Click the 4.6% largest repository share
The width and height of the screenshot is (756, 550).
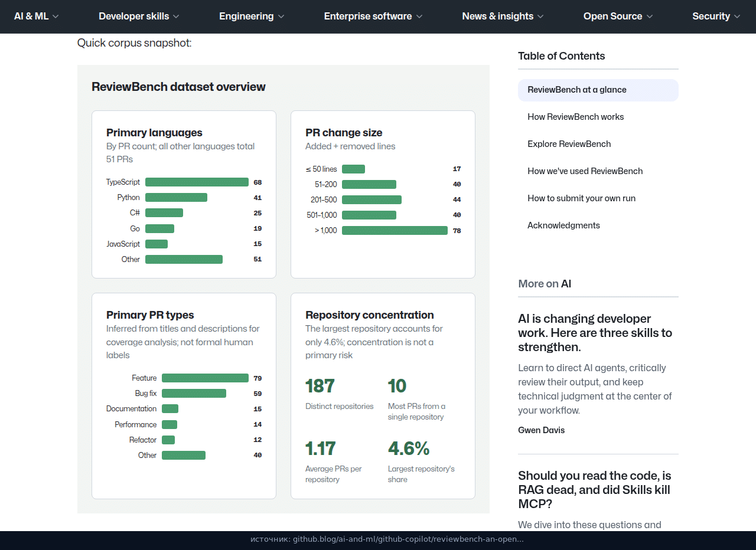(x=409, y=448)
